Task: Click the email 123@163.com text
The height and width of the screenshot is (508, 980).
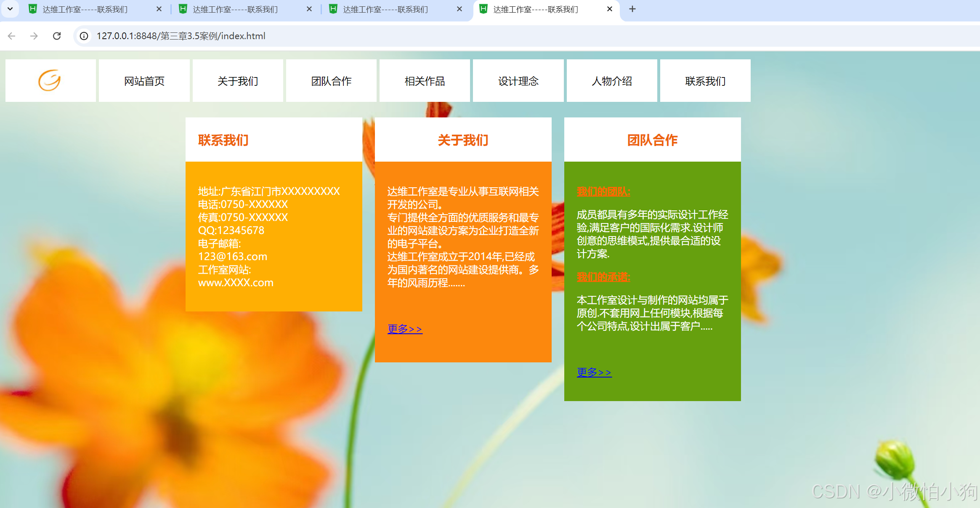Action: pyautogui.click(x=233, y=257)
